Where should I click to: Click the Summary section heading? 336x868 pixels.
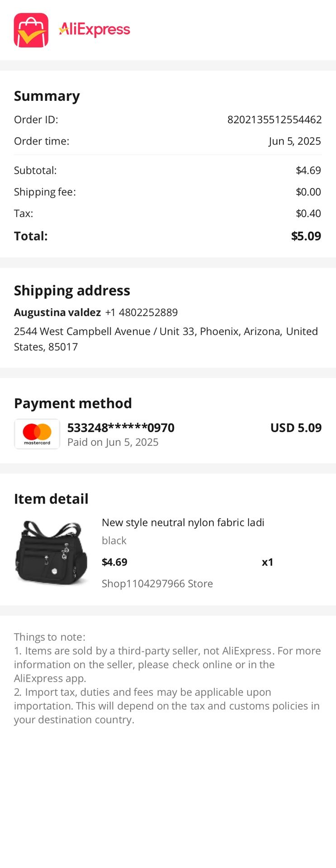pos(47,96)
